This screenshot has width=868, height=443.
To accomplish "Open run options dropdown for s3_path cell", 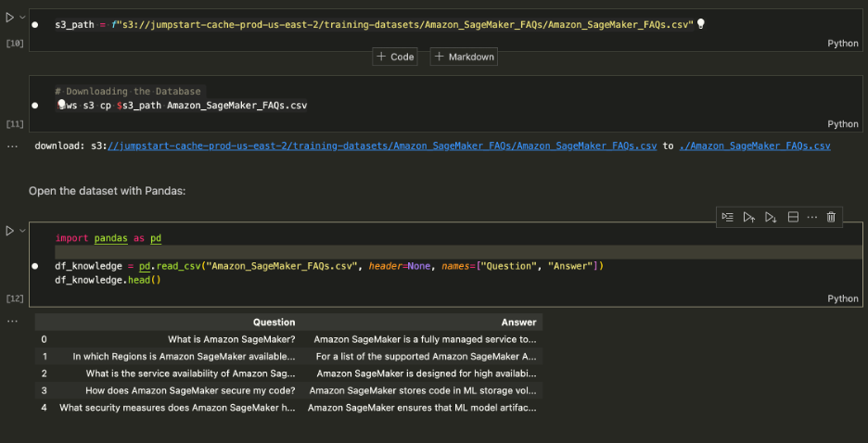I will coord(22,18).
